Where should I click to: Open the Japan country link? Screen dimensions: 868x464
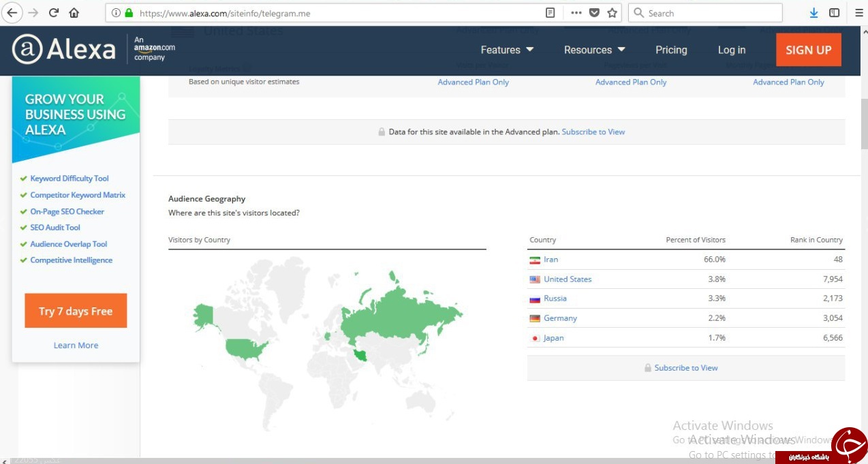click(554, 338)
